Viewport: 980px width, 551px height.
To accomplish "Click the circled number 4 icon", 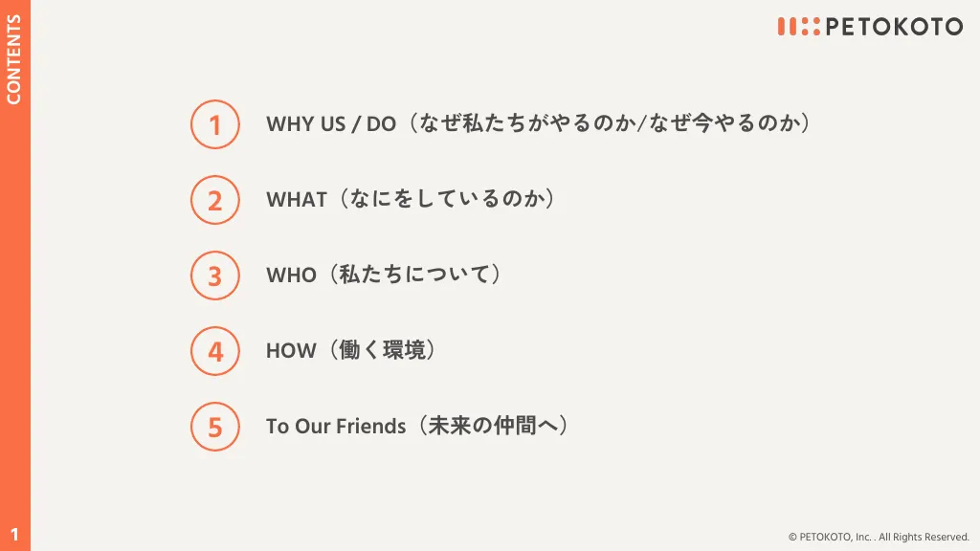I will pyautogui.click(x=215, y=351).
